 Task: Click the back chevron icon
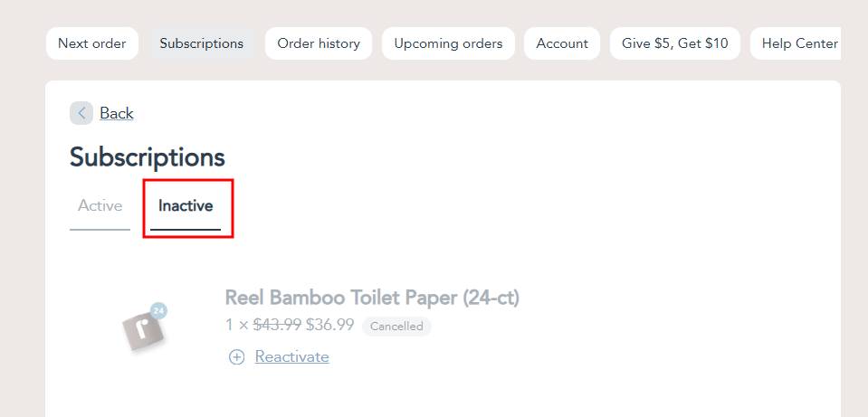pos(81,113)
